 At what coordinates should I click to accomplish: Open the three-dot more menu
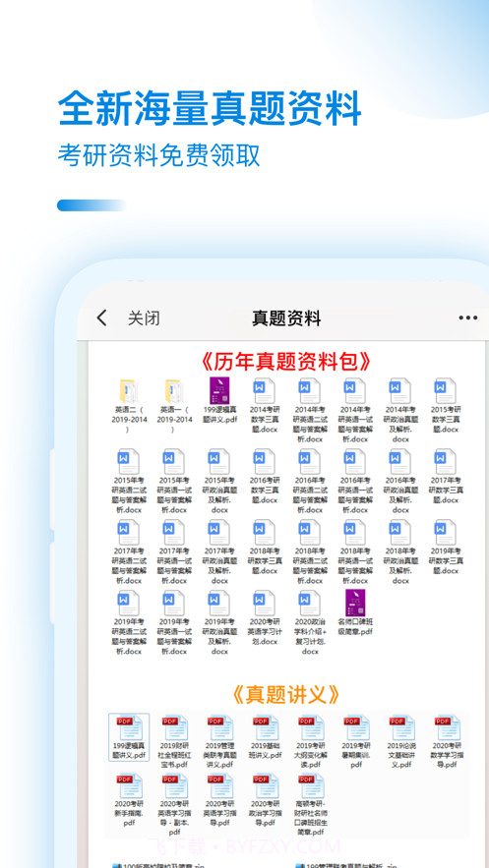point(468,318)
